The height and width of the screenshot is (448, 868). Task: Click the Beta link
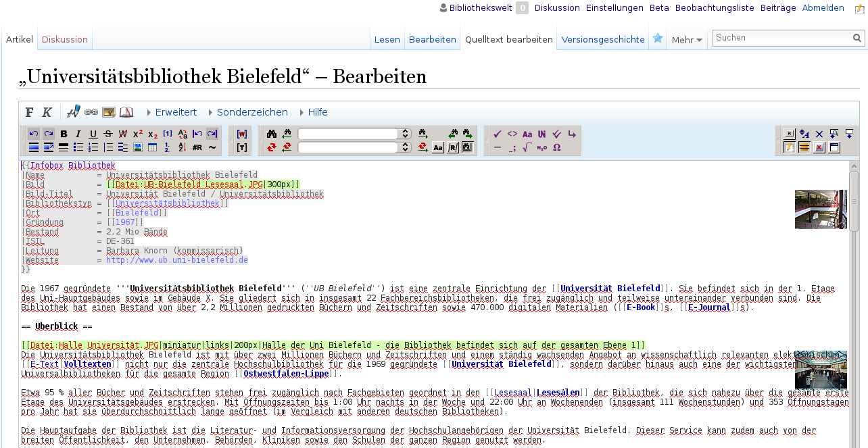coord(659,8)
